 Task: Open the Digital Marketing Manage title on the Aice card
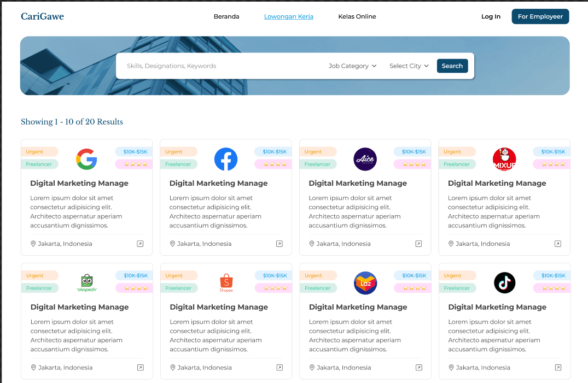point(358,183)
